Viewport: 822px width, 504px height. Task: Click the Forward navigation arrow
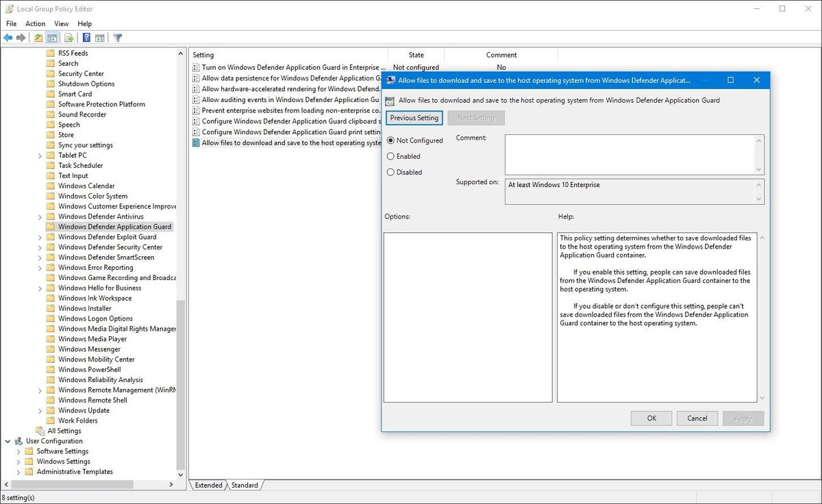[x=21, y=37]
